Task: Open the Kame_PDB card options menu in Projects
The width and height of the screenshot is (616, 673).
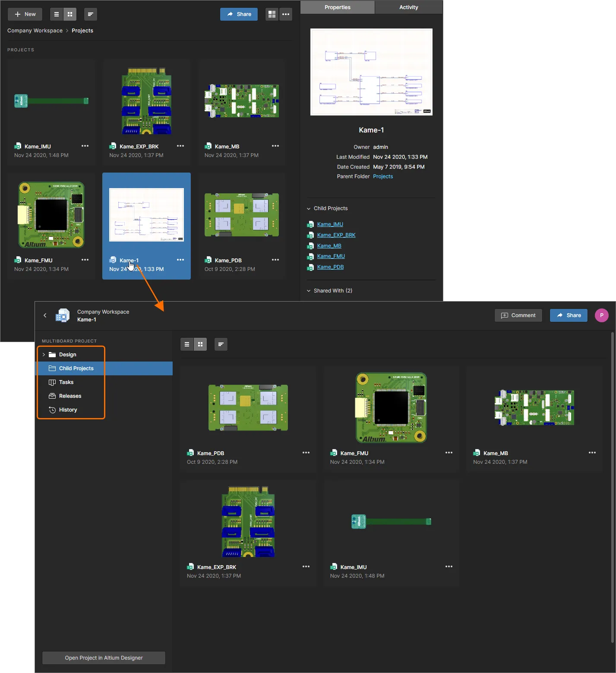Action: [x=275, y=260]
